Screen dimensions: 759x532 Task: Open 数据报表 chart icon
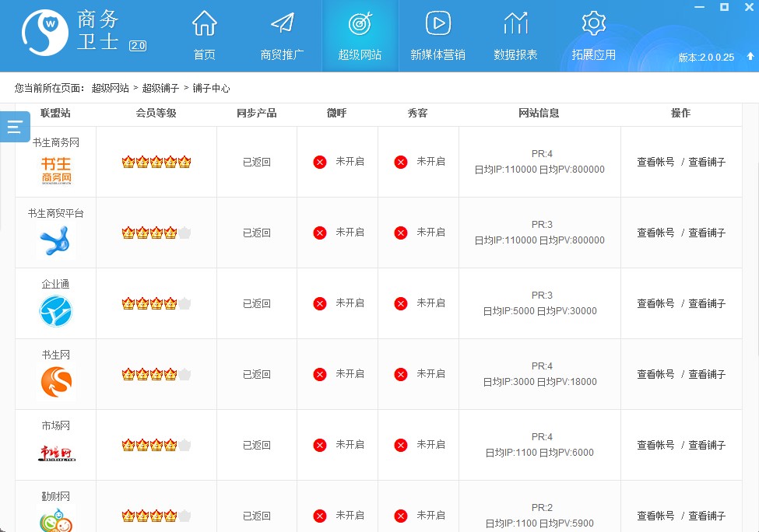pos(515,24)
